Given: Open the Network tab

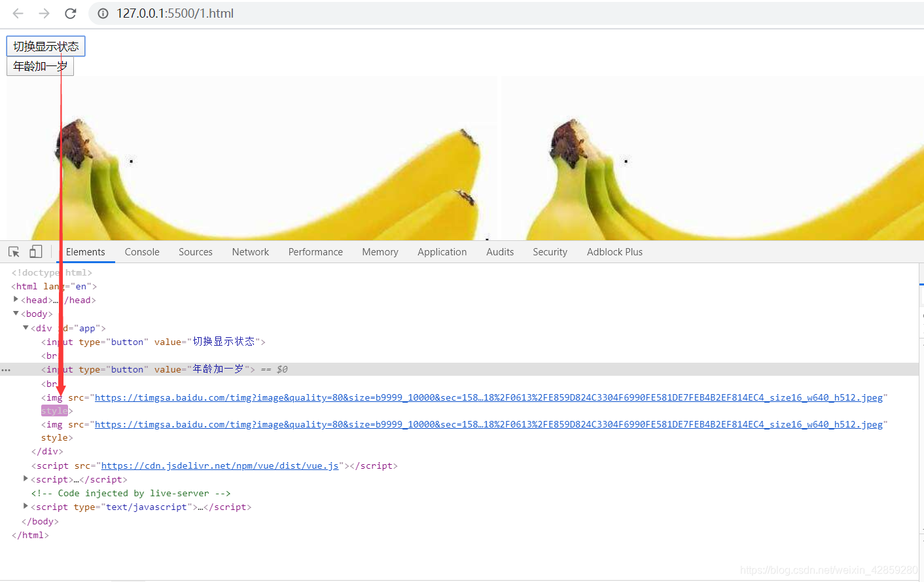Looking at the screenshot, I should tap(251, 252).
